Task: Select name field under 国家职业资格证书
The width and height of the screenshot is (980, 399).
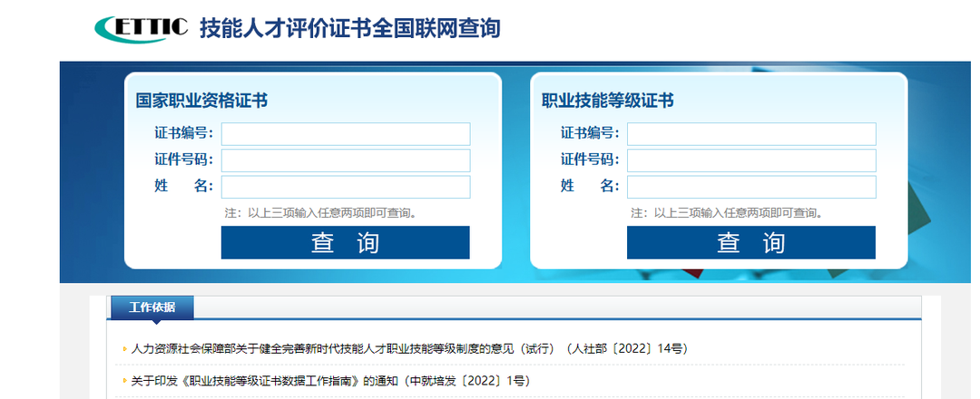Action: 346,187
